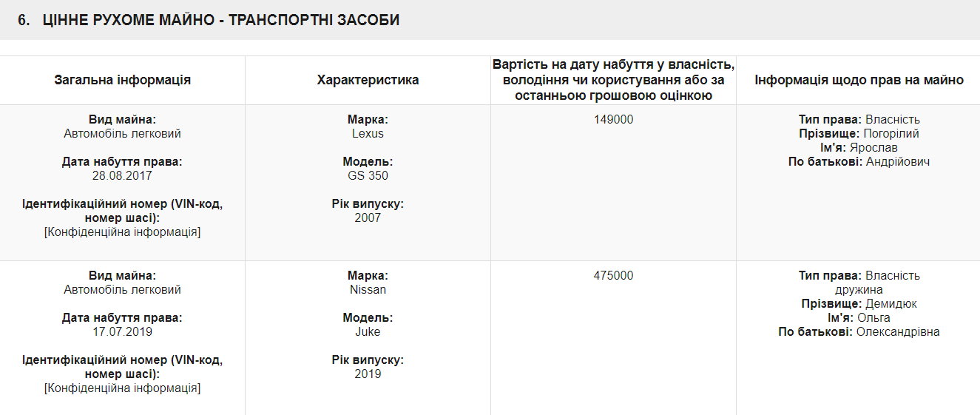This screenshot has width=980, height=415.
Task: Select production year 2019
Action: tap(368, 374)
